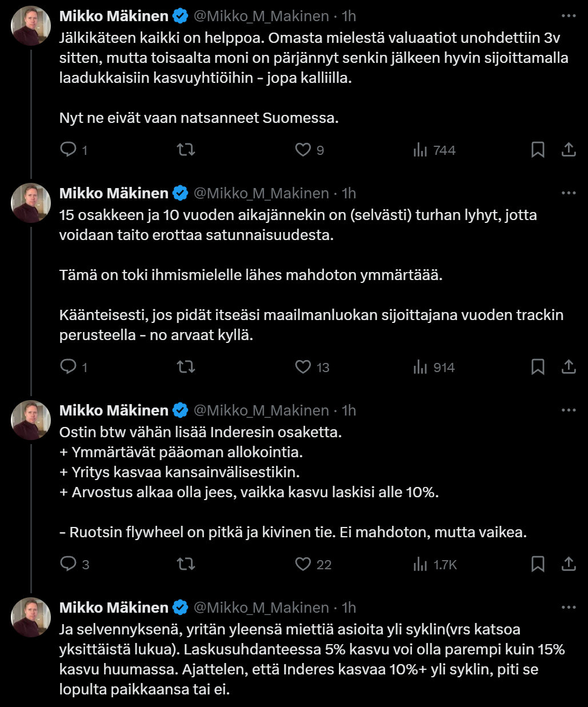The width and height of the screenshot is (588, 707).
Task: Open profile avatar on the Inderes tweet
Action: 31,420
